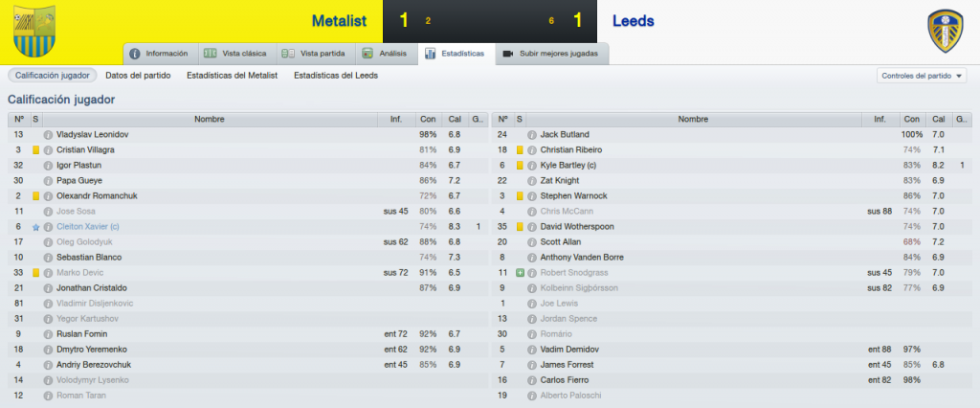Select Calificación jugador view
This screenshot has width=980, height=408.
[53, 75]
